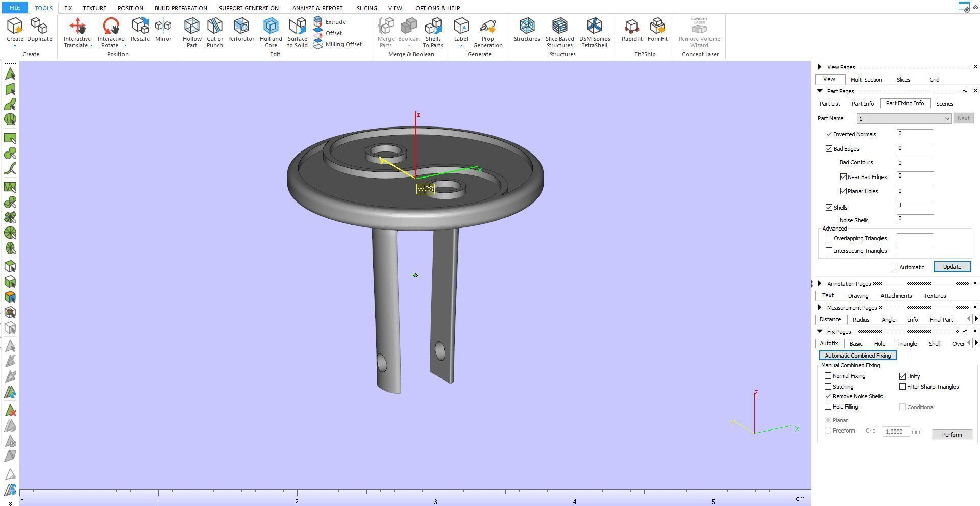Expand the Annotation Pages panel
This screenshot has height=506, width=980.
(820, 283)
